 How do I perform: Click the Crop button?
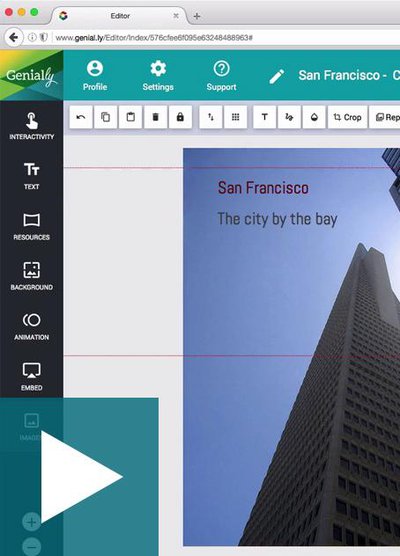[348, 117]
